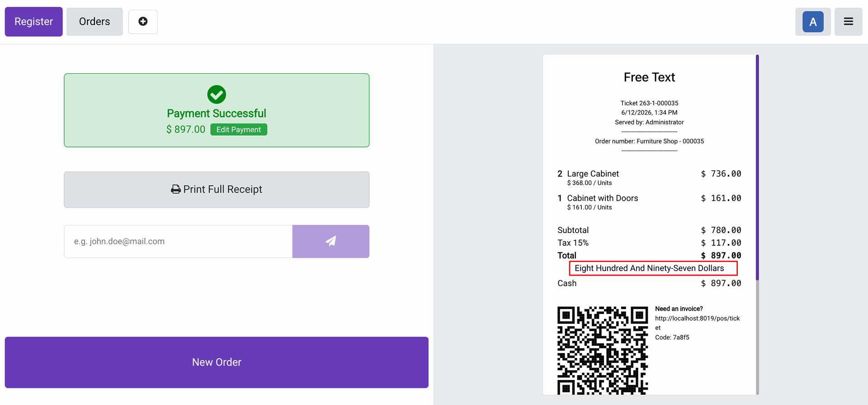Image resolution: width=868 pixels, height=405 pixels.
Task: Click the printer icon on Print Full Receipt
Action: (x=176, y=190)
